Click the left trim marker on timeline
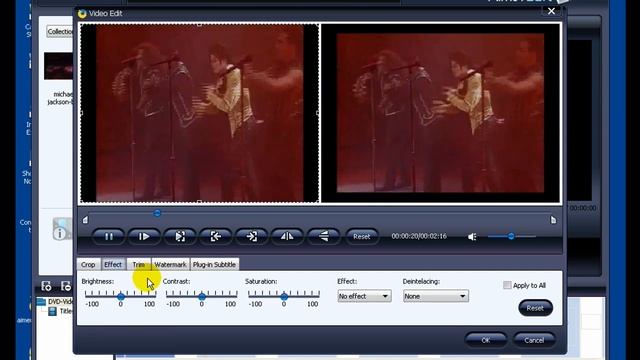Viewport: 640px width, 360px height. pos(85,220)
